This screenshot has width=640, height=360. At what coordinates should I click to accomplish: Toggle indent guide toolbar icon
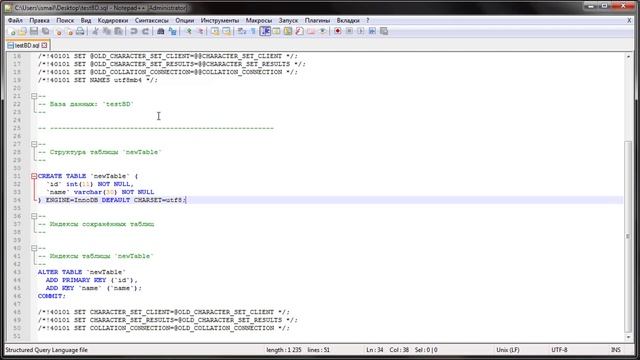[265, 31]
